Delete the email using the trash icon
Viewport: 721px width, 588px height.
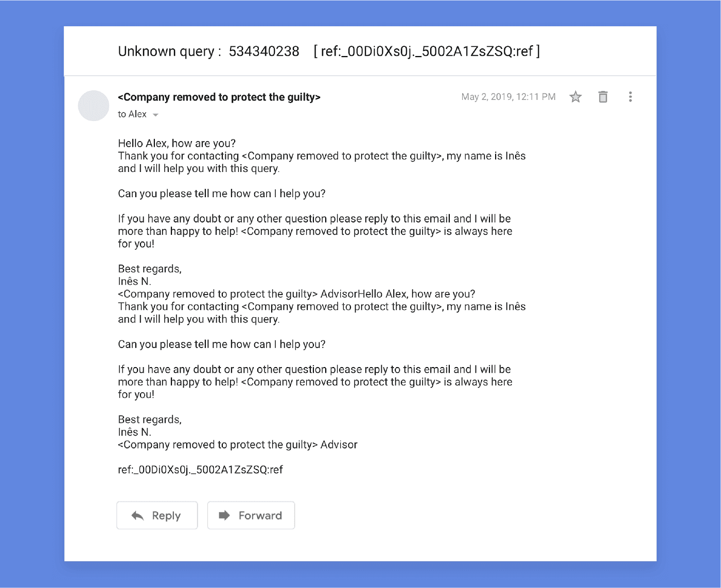click(603, 97)
